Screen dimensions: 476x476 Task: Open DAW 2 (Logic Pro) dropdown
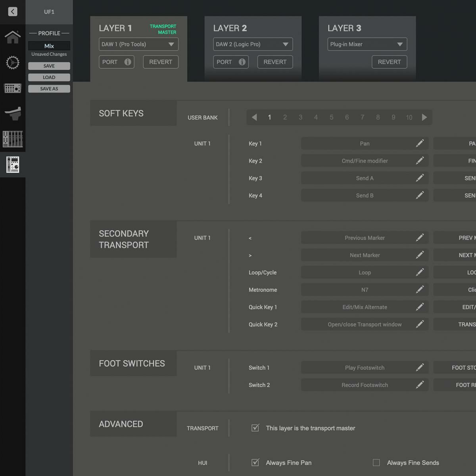pyautogui.click(x=253, y=44)
